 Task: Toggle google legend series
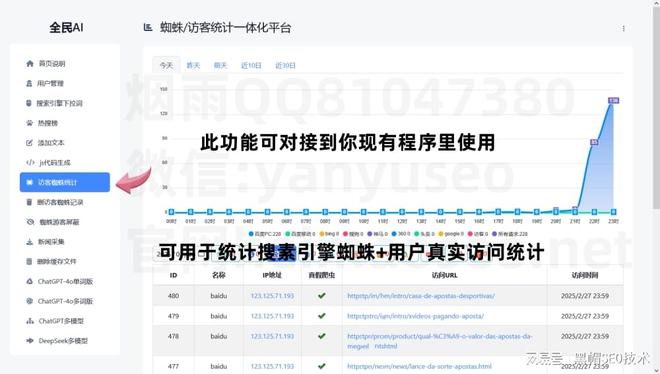451,234
